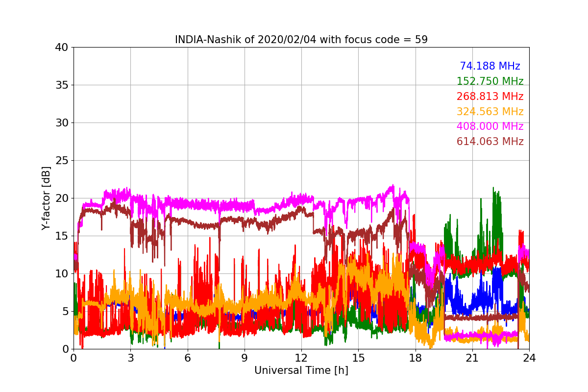Click the plot title INDIA-Nashik of 2020/02/04
588x392 pixels.
301,40
